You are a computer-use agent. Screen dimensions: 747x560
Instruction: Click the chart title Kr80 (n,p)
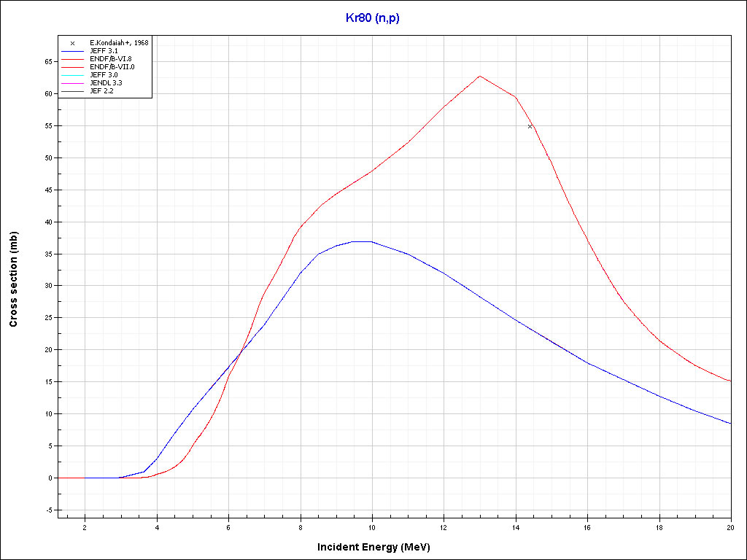point(373,18)
